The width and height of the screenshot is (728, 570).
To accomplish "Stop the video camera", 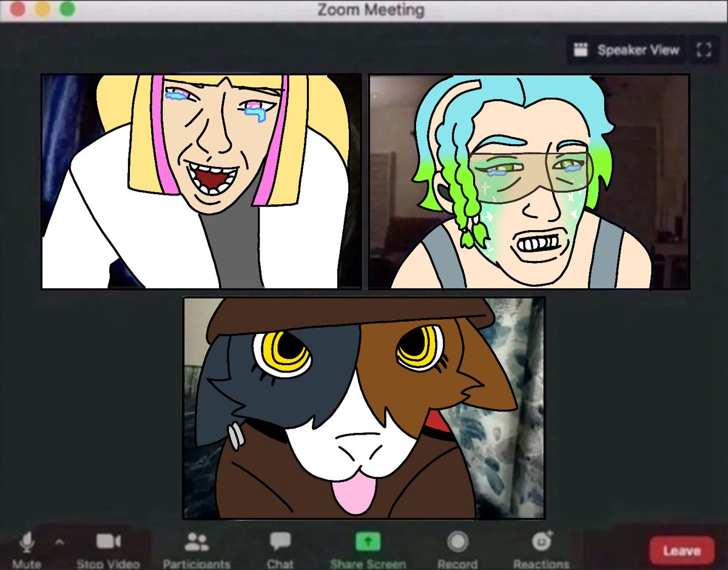I will (x=108, y=549).
